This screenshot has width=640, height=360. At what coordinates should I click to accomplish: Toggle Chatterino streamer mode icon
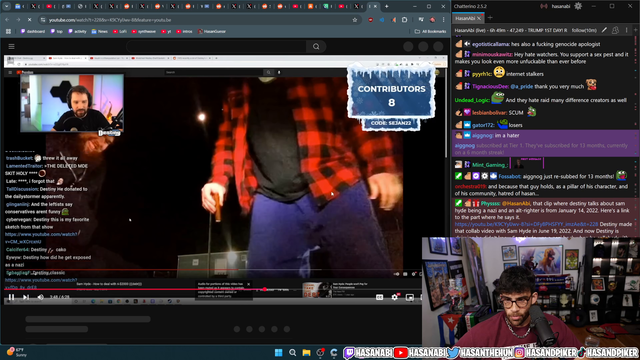tap(544, 6)
